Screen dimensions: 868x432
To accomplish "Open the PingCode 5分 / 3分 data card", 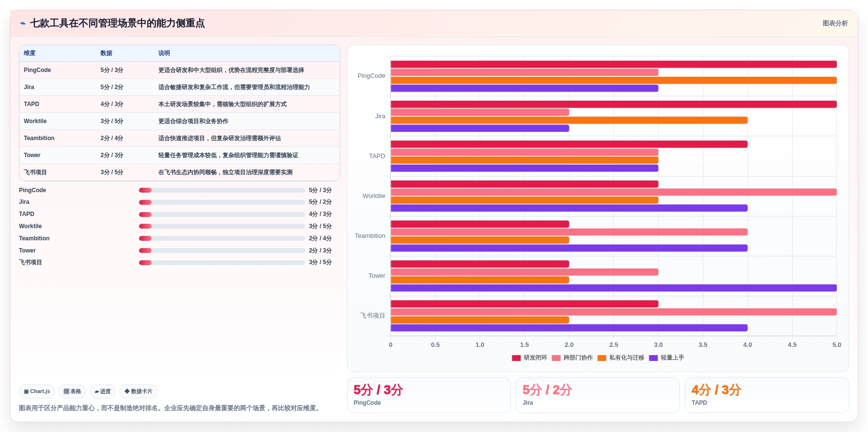I will [x=429, y=395].
